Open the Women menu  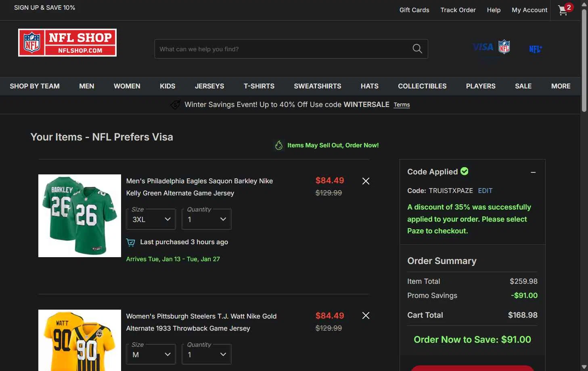click(x=127, y=86)
